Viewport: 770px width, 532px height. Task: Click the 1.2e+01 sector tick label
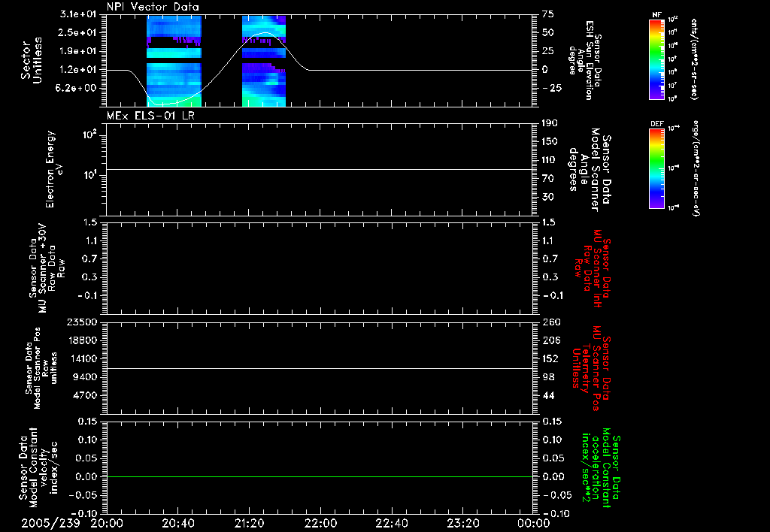coord(78,70)
